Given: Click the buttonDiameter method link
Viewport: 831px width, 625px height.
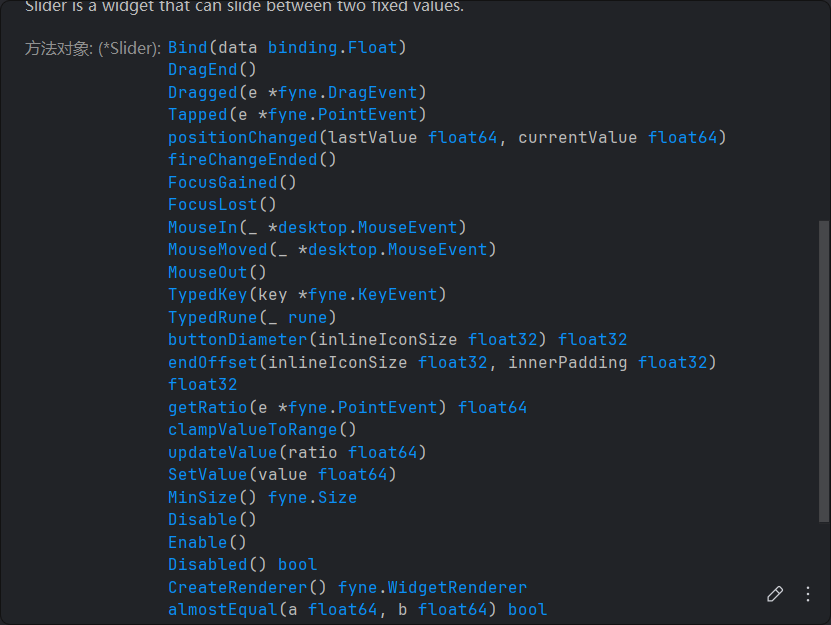Looking at the screenshot, I should (237, 339).
